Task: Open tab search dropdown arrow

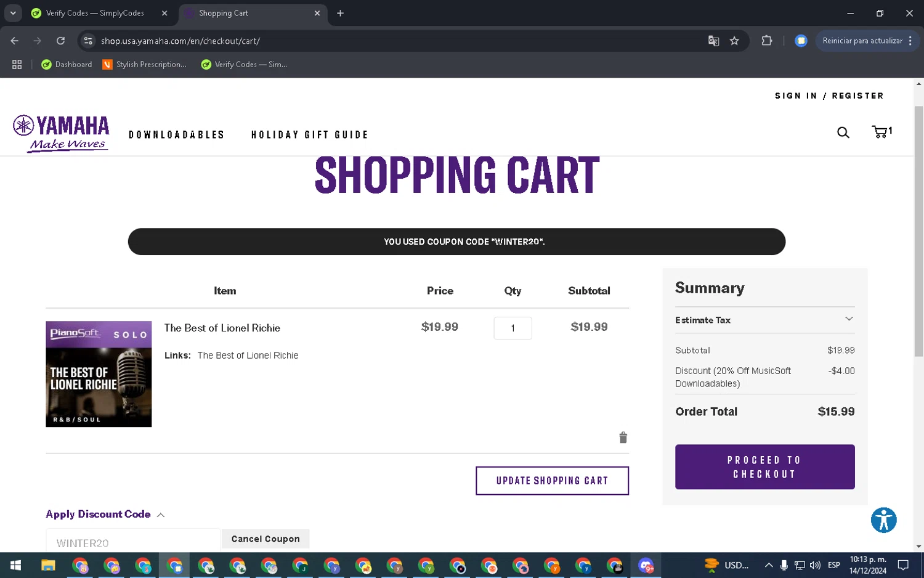Action: click(x=13, y=13)
